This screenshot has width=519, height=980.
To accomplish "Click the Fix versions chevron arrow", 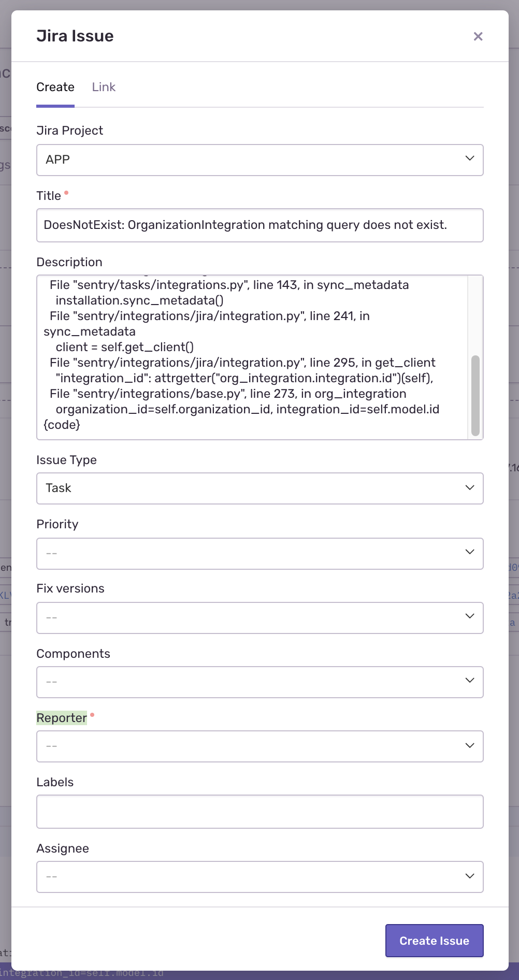I will (470, 616).
